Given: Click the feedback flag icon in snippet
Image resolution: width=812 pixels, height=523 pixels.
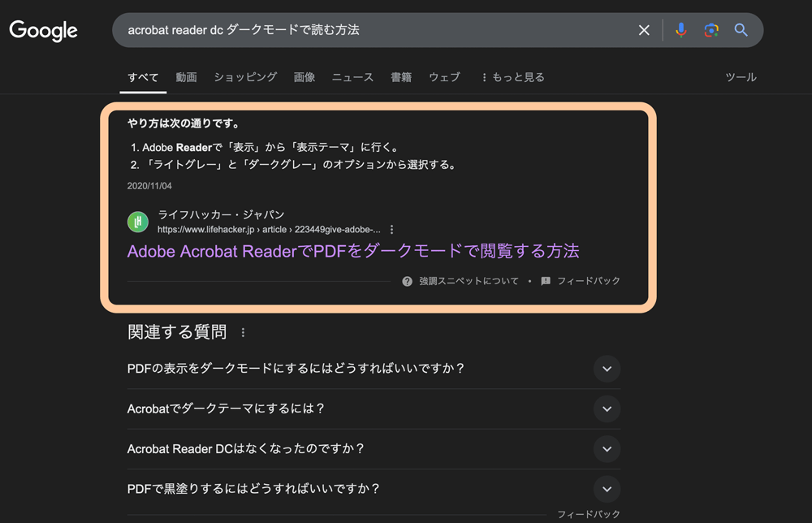Looking at the screenshot, I should point(546,281).
